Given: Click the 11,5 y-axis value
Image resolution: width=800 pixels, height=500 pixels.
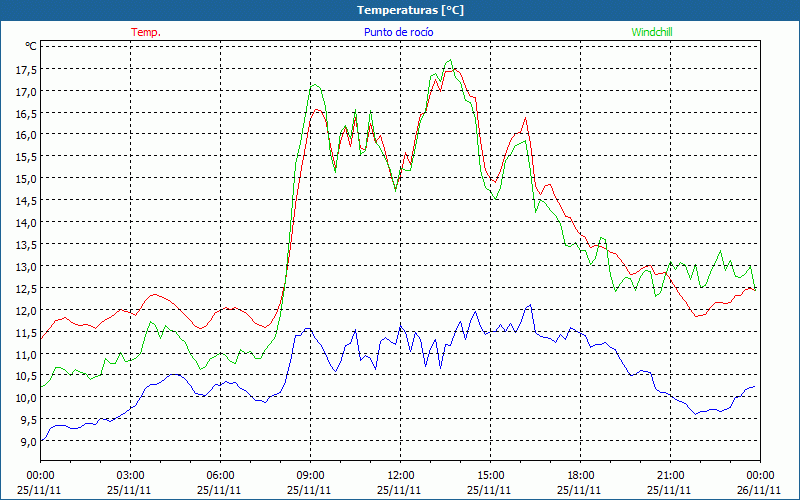Looking at the screenshot, I should (26, 333).
